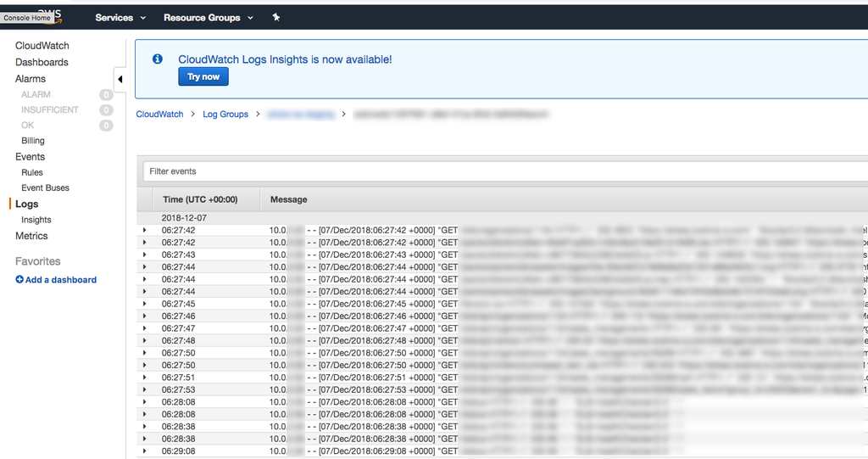The image size is (868, 459).
Task: Expand the 06:27:48 log event row
Action: point(144,340)
